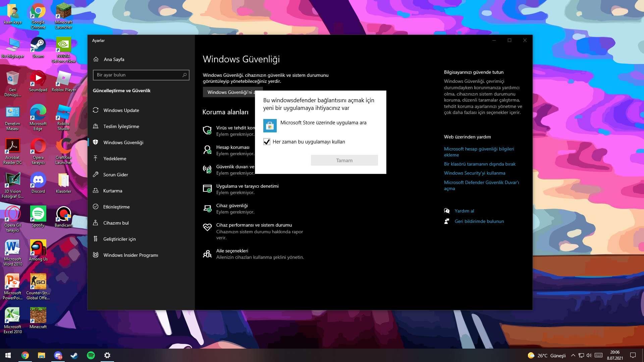Open the Windows Security'yi kullanma link
This screenshot has width=644, height=362.
click(474, 173)
